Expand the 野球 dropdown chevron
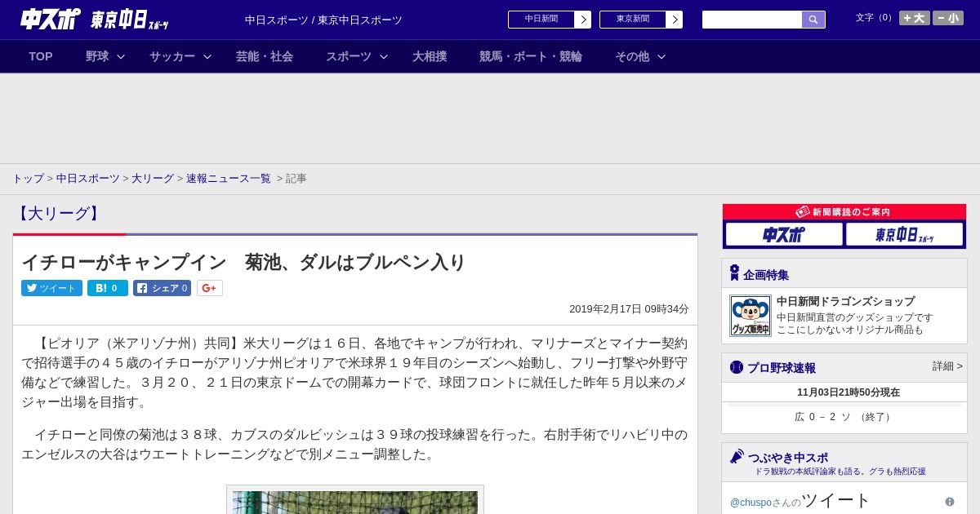The width and height of the screenshot is (980, 514). pos(121,56)
